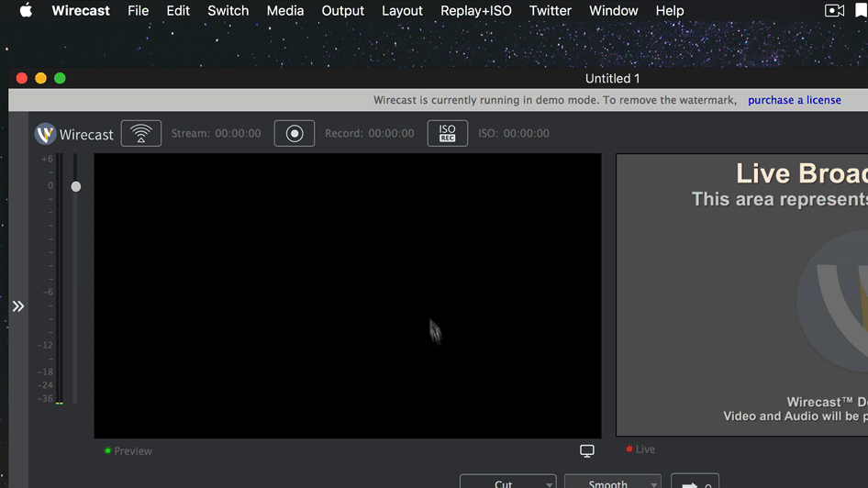
Task: Click the red Live indicator label
Action: pyautogui.click(x=640, y=449)
